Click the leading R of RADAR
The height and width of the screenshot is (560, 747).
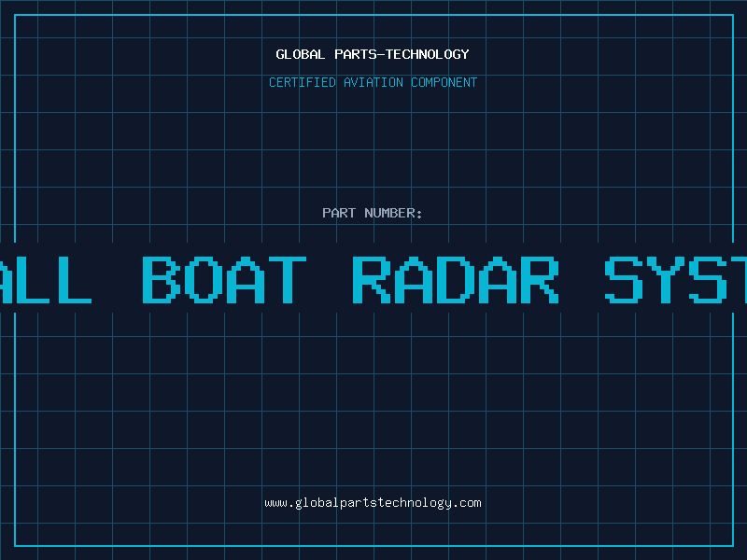(x=371, y=280)
